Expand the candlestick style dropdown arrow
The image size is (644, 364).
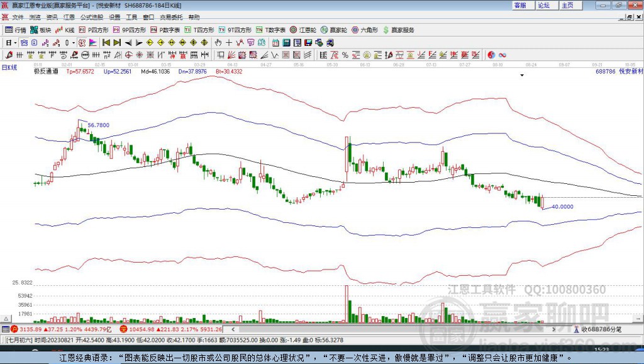[x=74, y=43]
